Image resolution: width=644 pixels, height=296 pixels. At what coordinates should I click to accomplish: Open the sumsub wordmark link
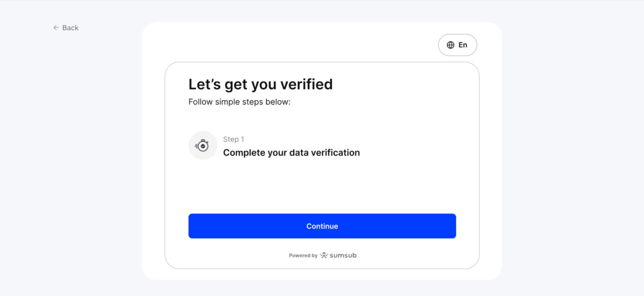(x=343, y=255)
